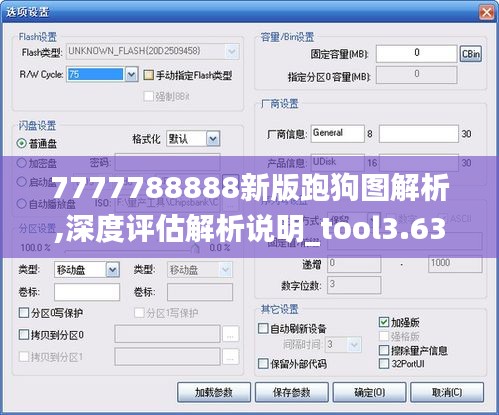
Task: Click 加载参数 load parameters button
Action: tap(214, 392)
